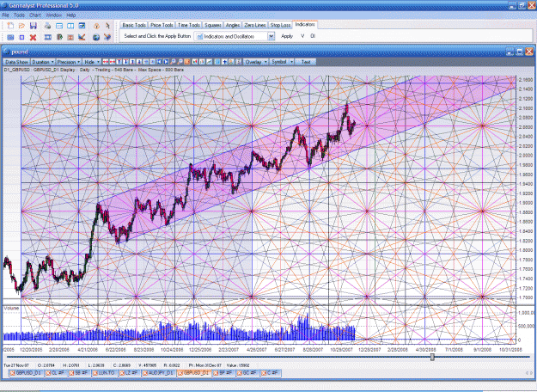Click the Open folder icon
The width and height of the screenshot is (537, 392).
(21, 26)
